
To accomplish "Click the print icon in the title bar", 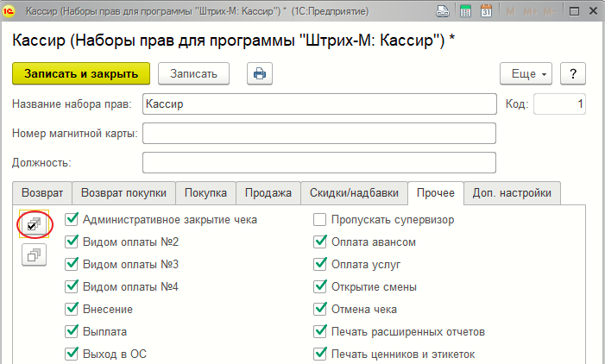I will 443,12.
